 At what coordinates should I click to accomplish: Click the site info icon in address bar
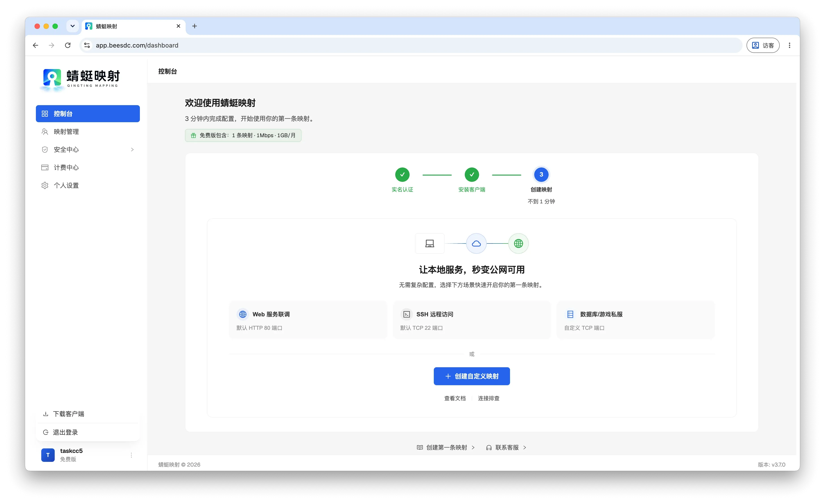[x=87, y=45]
